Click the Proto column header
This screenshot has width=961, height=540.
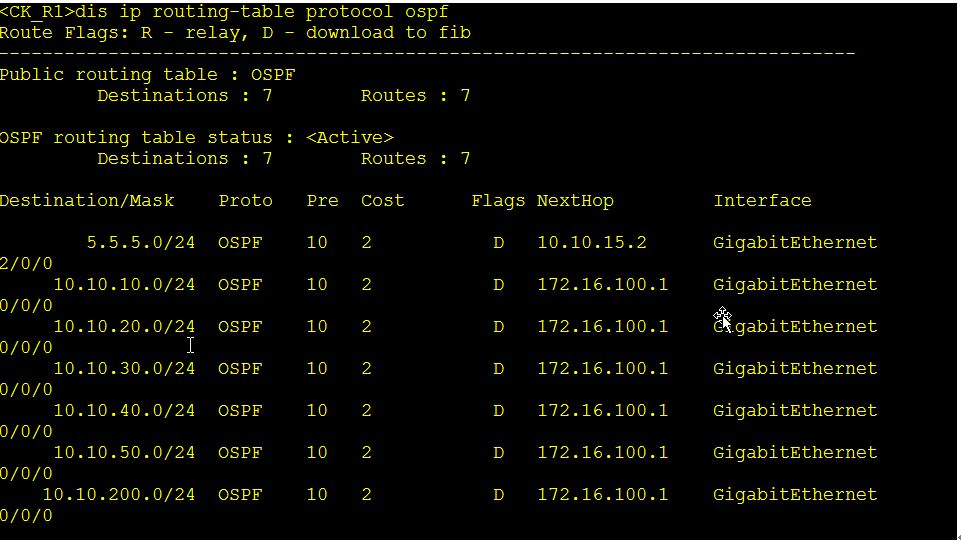(x=245, y=201)
